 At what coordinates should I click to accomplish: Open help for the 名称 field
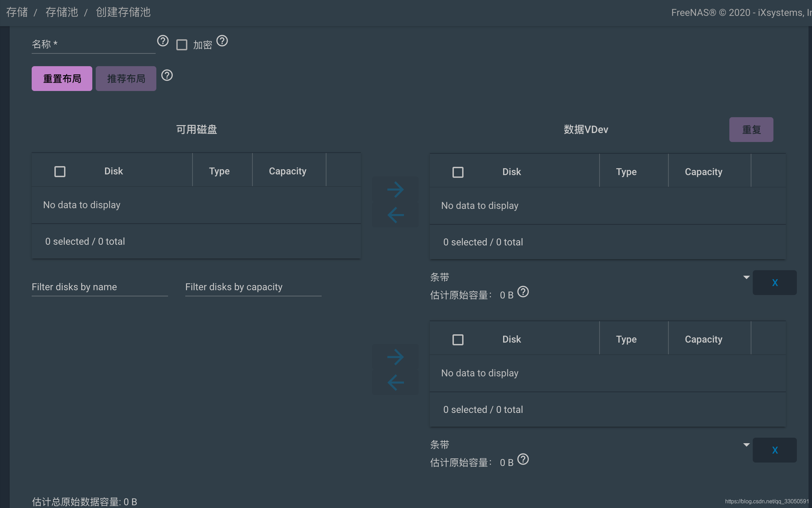coord(163,41)
